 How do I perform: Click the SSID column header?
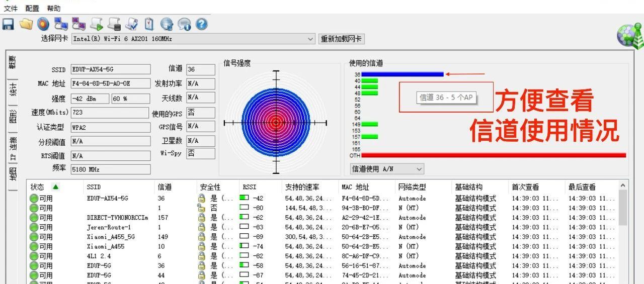pyautogui.click(x=94, y=187)
